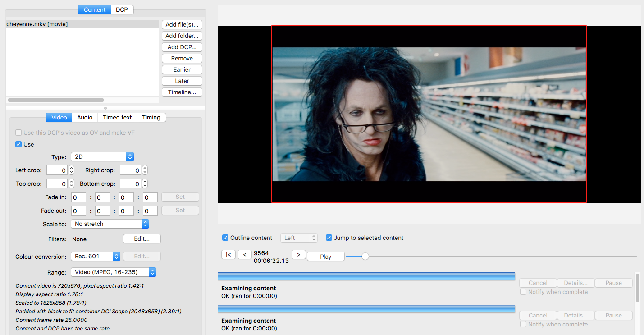644x335 pixels.
Task: Click Add file(s)... button
Action: (182, 24)
